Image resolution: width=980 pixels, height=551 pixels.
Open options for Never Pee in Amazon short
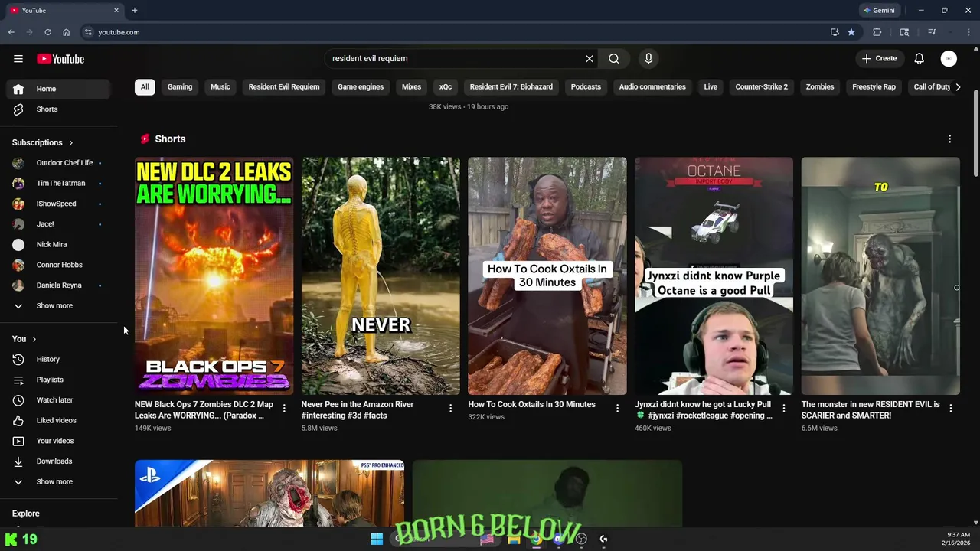pyautogui.click(x=450, y=409)
